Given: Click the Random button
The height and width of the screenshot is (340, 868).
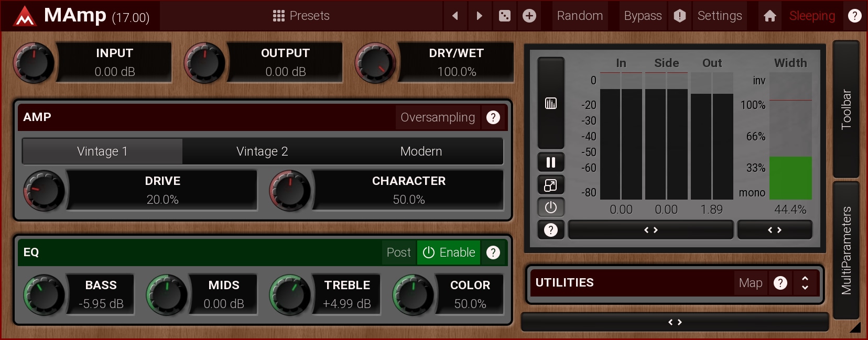Looking at the screenshot, I should click(x=580, y=16).
